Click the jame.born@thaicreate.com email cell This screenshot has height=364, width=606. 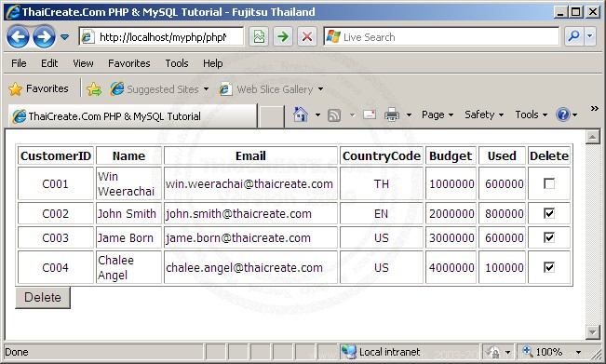click(x=250, y=237)
